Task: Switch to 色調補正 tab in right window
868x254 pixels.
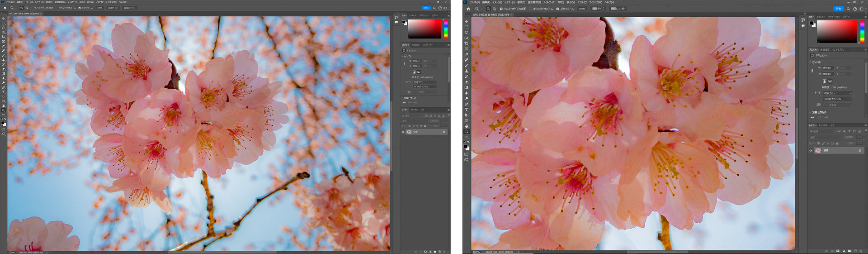Action: pos(826,50)
